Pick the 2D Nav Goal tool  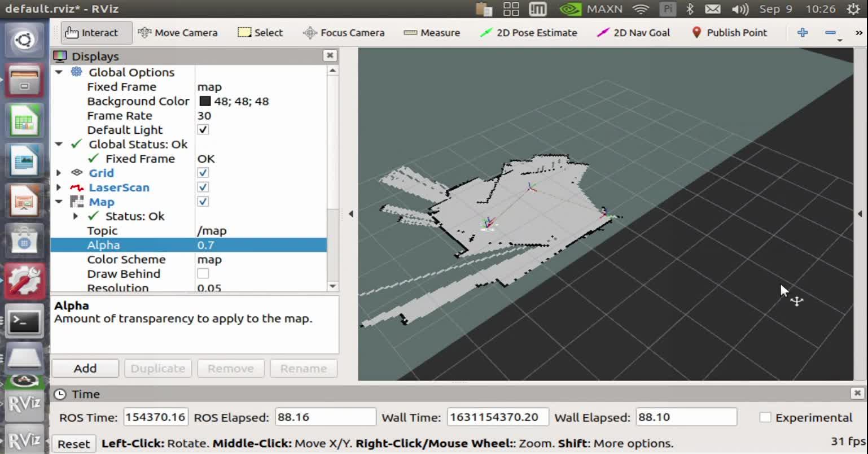point(633,33)
